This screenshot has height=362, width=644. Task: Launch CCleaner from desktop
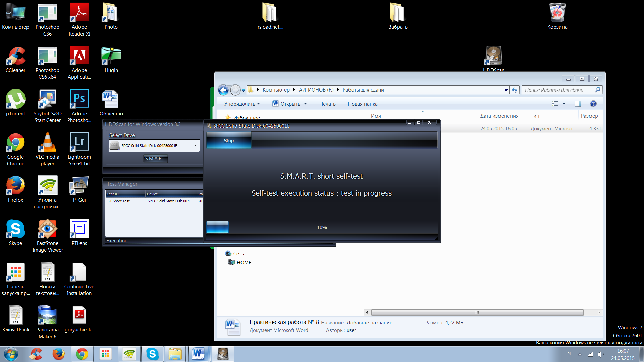pos(15,59)
